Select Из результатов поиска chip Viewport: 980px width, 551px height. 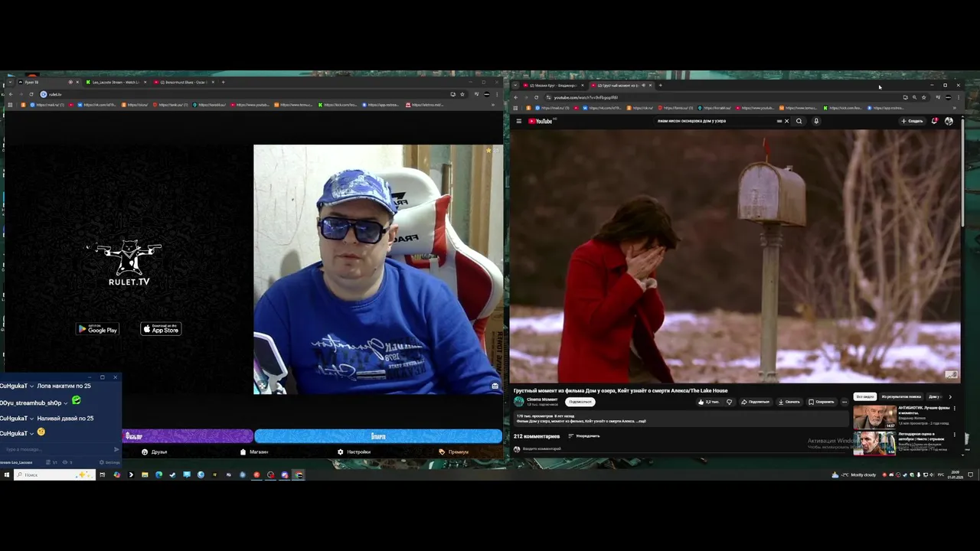pyautogui.click(x=901, y=396)
